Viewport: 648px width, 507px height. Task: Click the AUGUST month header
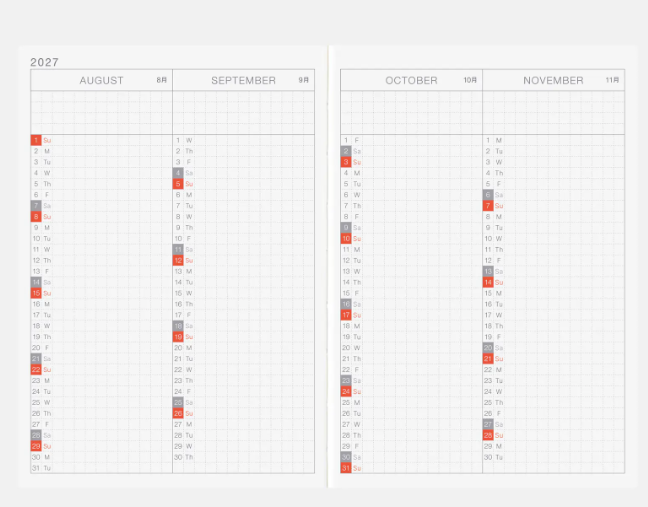click(101, 80)
